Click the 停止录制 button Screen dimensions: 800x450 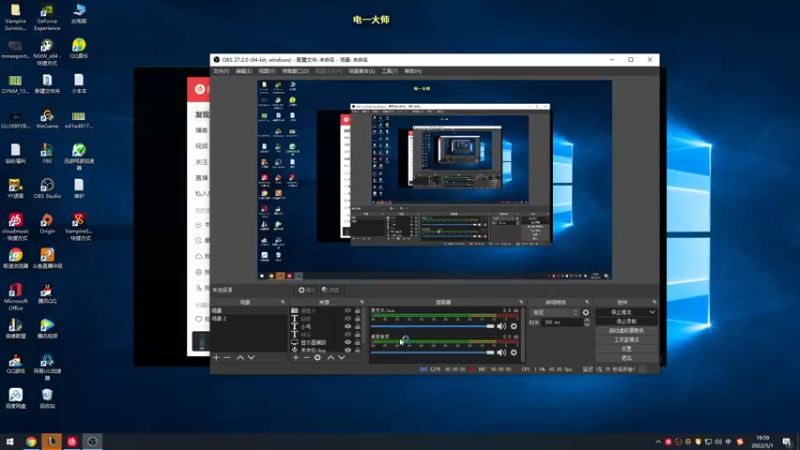click(626, 321)
